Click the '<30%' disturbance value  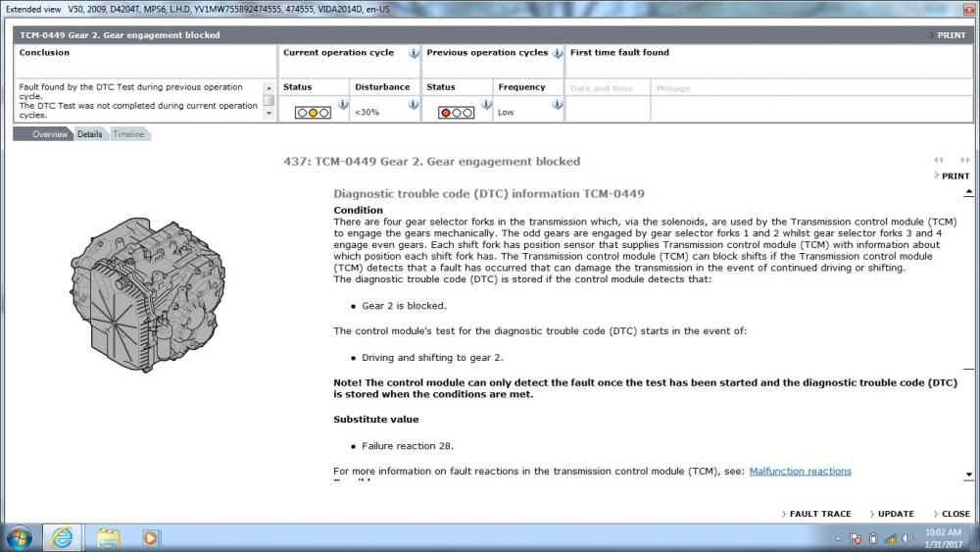367,113
